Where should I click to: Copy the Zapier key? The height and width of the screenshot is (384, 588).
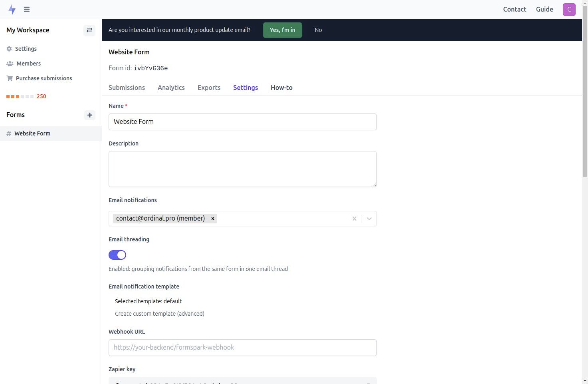(368, 382)
